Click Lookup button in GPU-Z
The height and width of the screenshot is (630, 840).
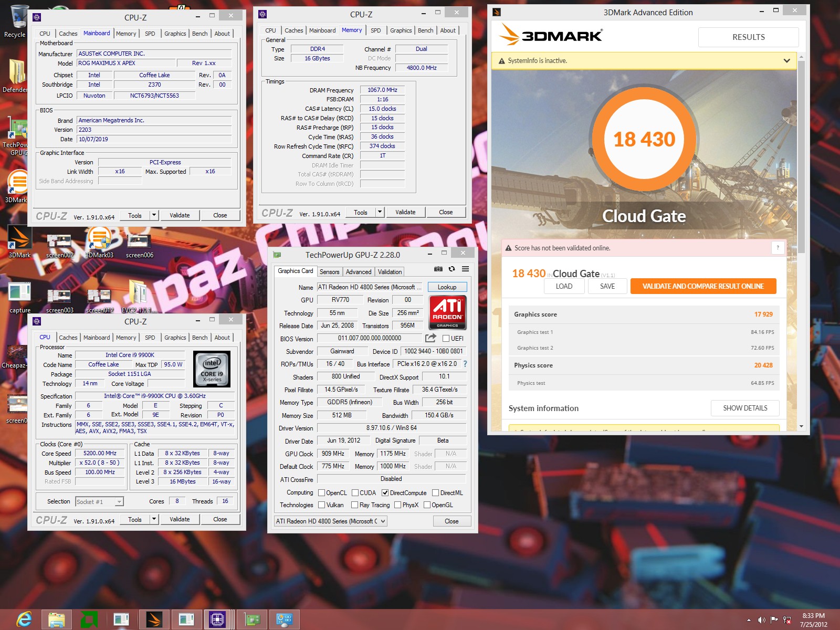[x=447, y=287]
